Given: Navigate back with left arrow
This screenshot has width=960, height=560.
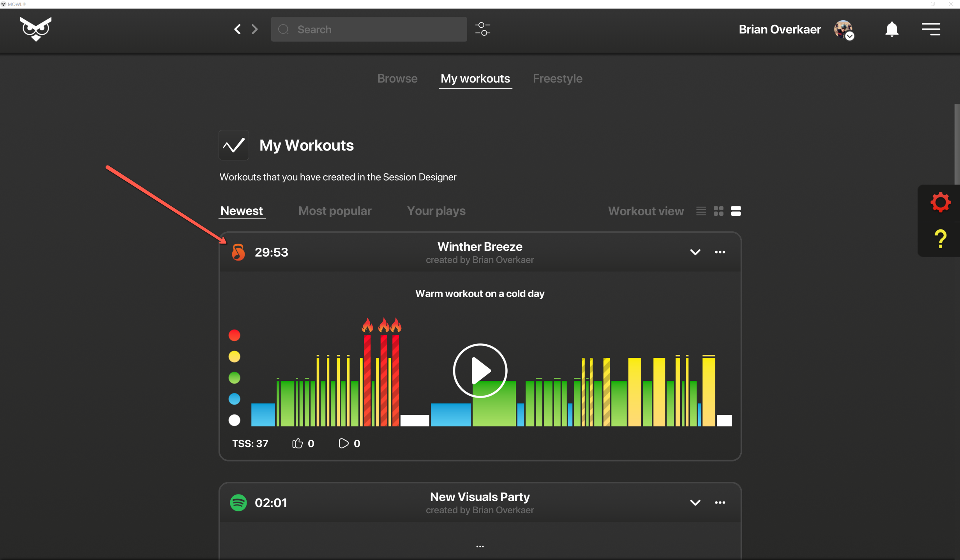Looking at the screenshot, I should point(237,29).
